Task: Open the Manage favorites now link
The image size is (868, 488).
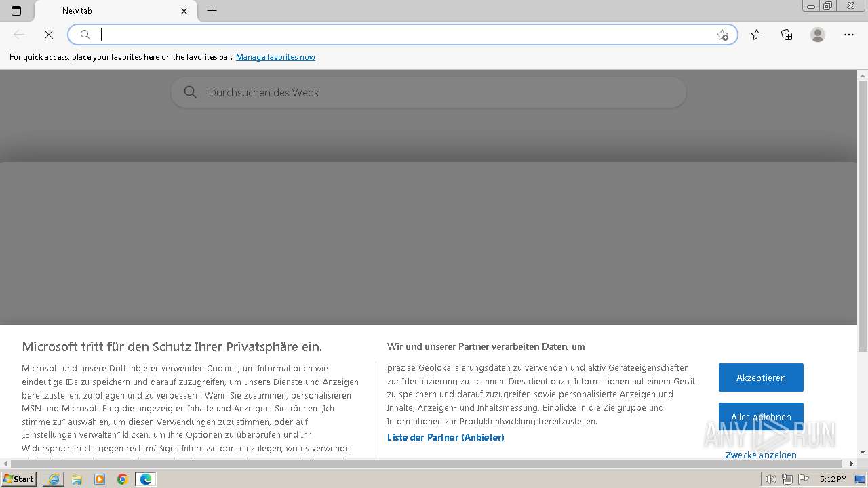Action: point(275,57)
